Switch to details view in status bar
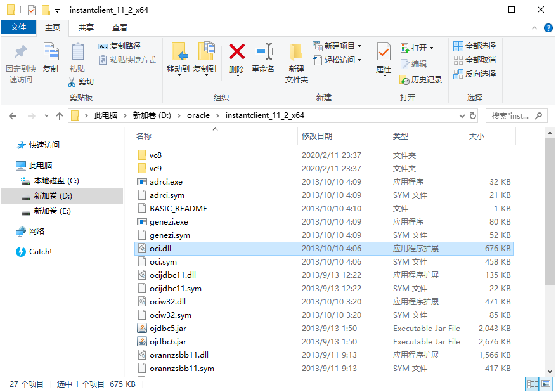 (x=532, y=384)
